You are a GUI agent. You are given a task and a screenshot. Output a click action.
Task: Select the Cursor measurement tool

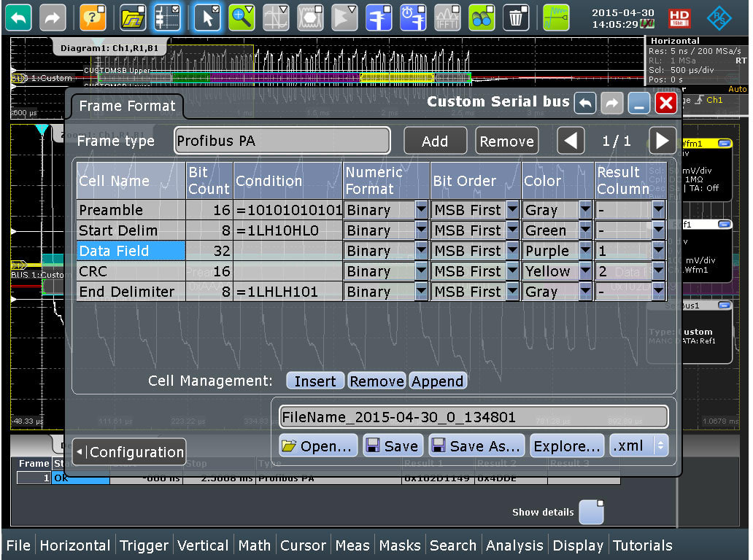click(x=276, y=17)
